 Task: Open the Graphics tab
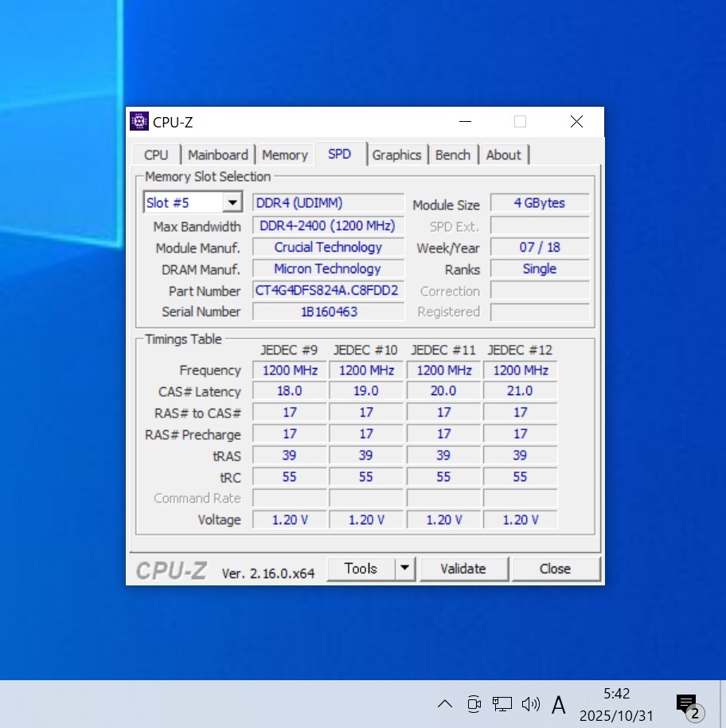click(397, 155)
